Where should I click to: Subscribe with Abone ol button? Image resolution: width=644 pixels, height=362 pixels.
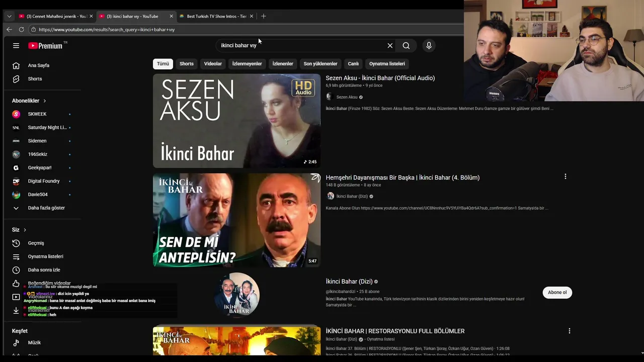pyautogui.click(x=557, y=292)
